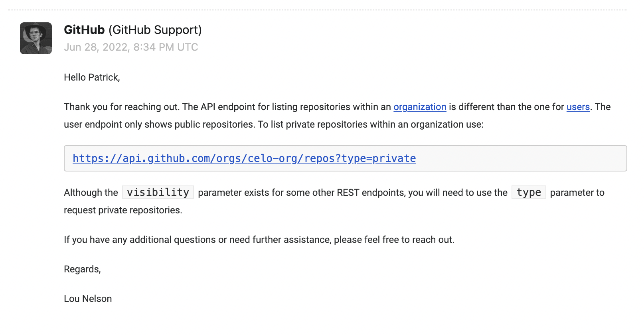Click the Regards closing line
This screenshot has height=335, width=644.
(x=82, y=269)
